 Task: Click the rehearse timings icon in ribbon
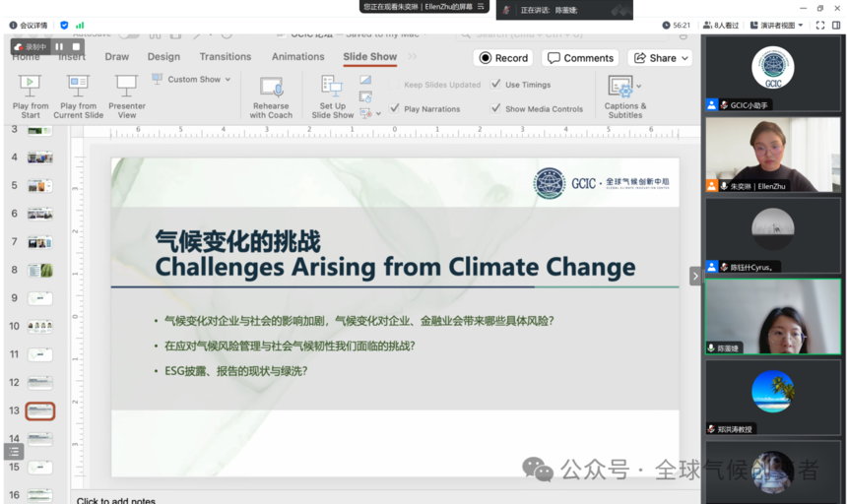click(x=365, y=97)
